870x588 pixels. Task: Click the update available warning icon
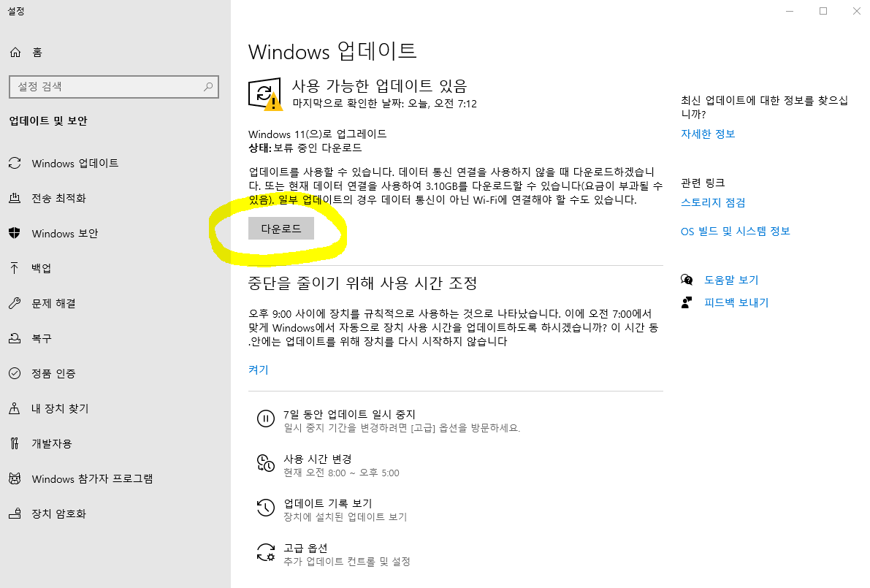(265, 94)
